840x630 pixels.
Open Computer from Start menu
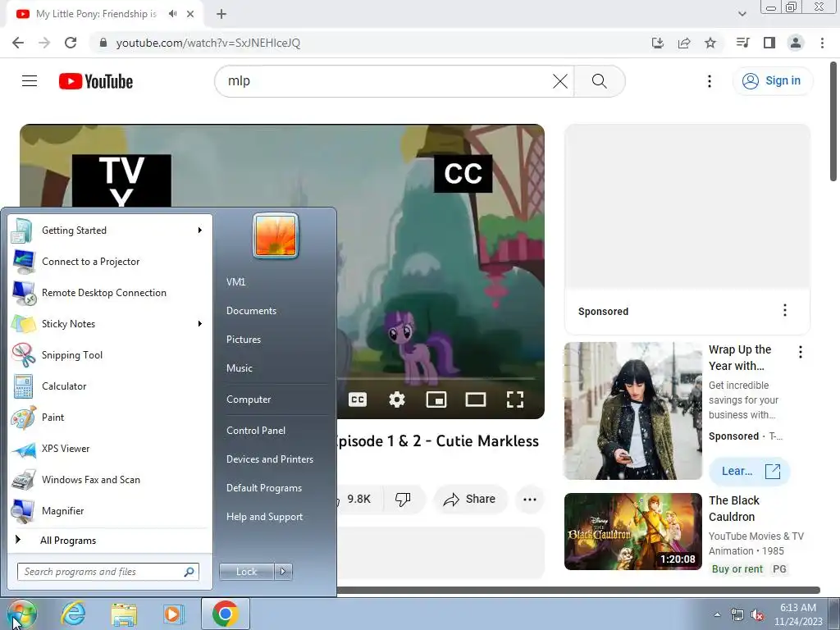(249, 399)
